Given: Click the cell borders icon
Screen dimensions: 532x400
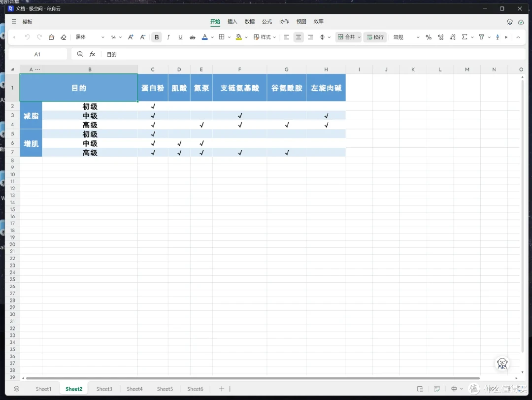Looking at the screenshot, I should [222, 37].
